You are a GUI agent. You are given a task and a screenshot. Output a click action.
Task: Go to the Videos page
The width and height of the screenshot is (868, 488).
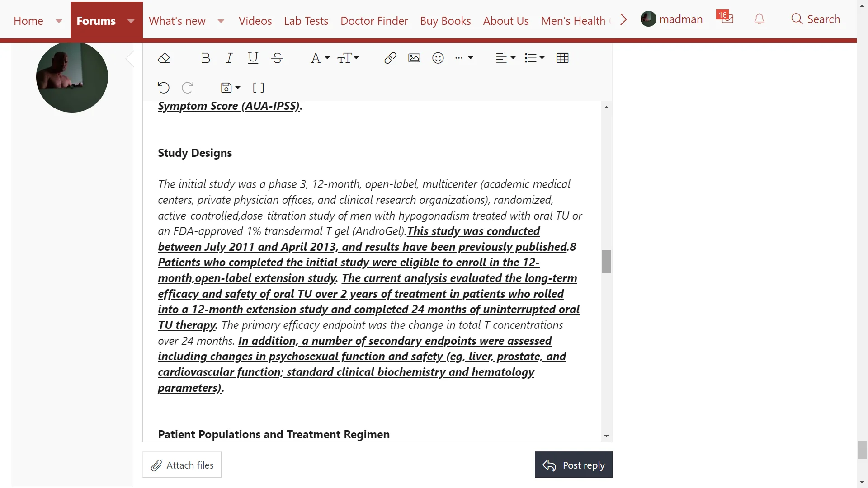(255, 21)
